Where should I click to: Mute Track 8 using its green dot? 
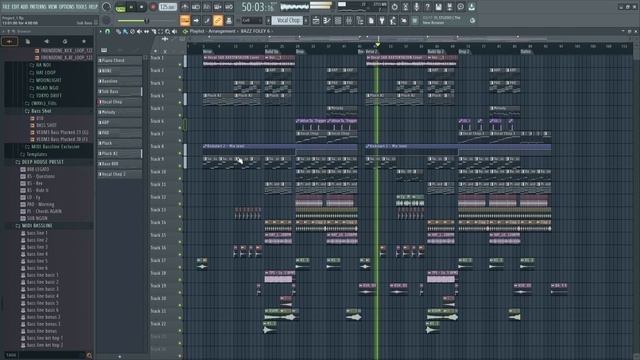coord(180,153)
